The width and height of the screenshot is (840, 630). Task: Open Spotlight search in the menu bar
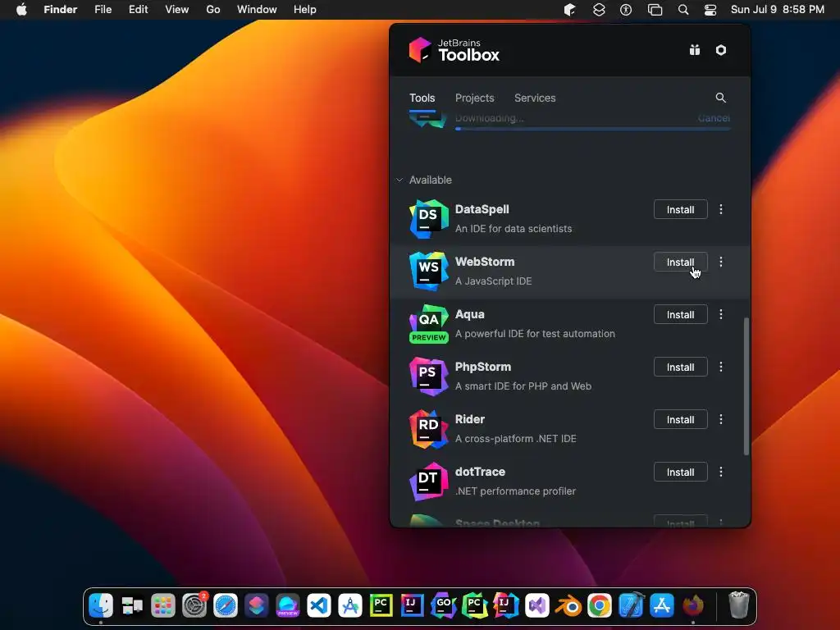(x=683, y=10)
